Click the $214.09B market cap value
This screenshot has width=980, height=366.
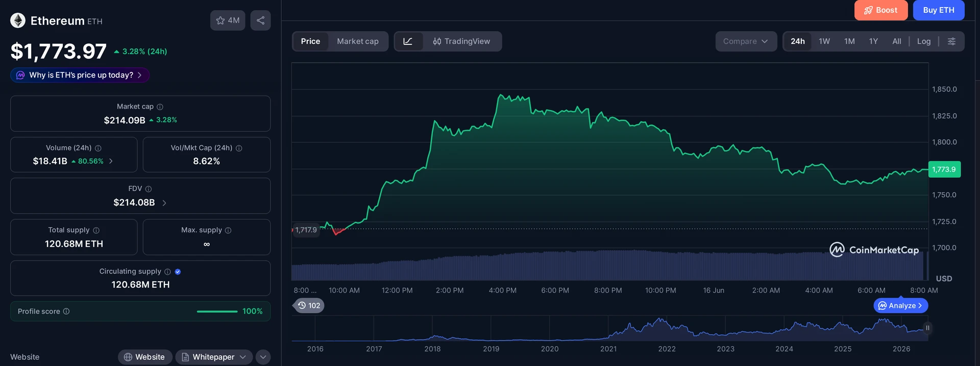pos(125,120)
